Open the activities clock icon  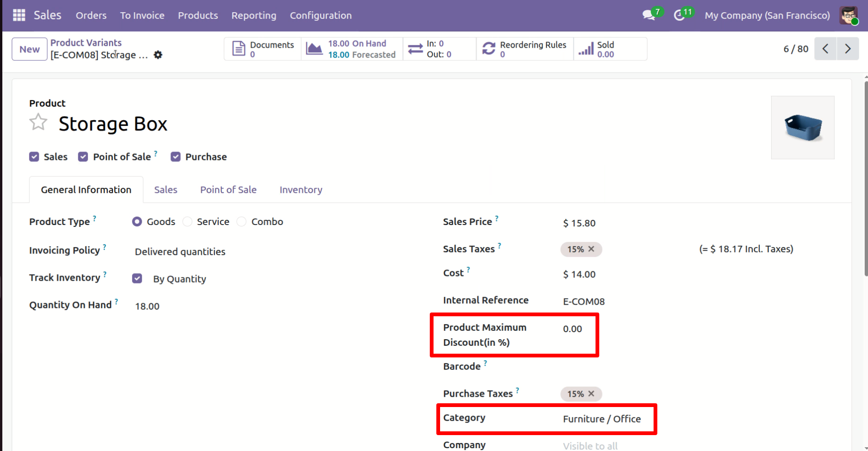(679, 15)
